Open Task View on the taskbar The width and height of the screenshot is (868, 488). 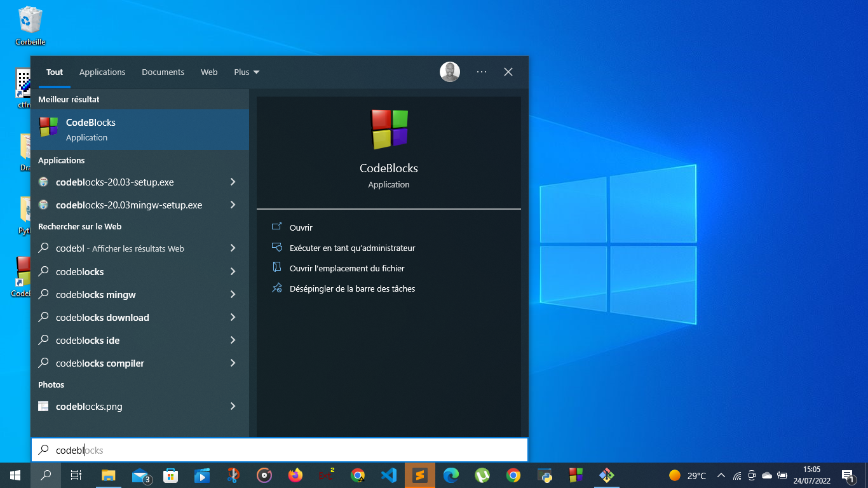coord(76,475)
